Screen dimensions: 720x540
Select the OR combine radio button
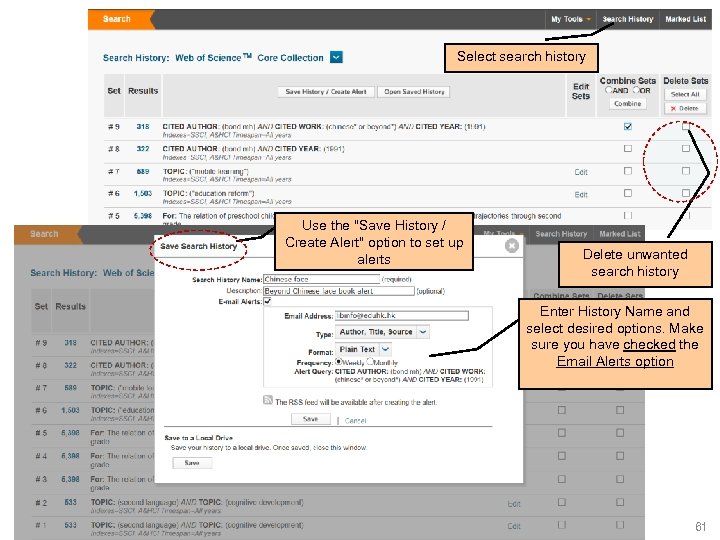click(636, 90)
